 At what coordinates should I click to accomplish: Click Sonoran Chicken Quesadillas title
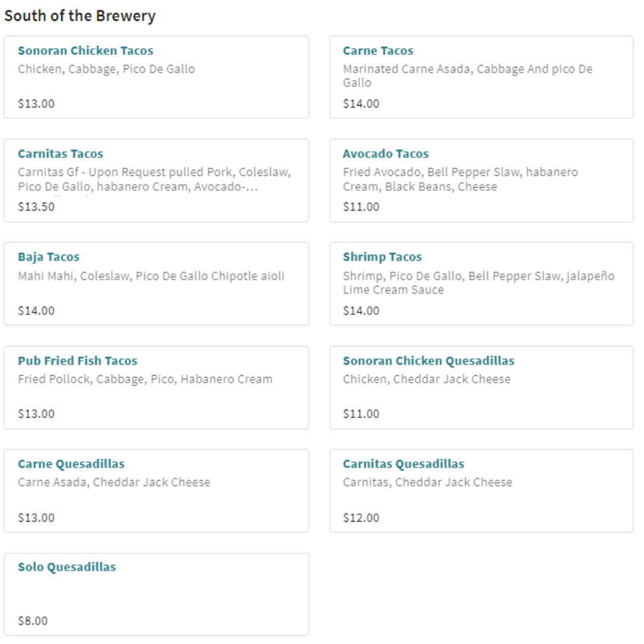[428, 361]
